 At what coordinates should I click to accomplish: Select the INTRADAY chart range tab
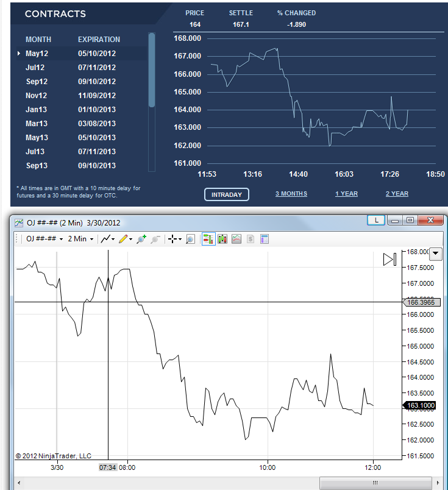point(227,194)
